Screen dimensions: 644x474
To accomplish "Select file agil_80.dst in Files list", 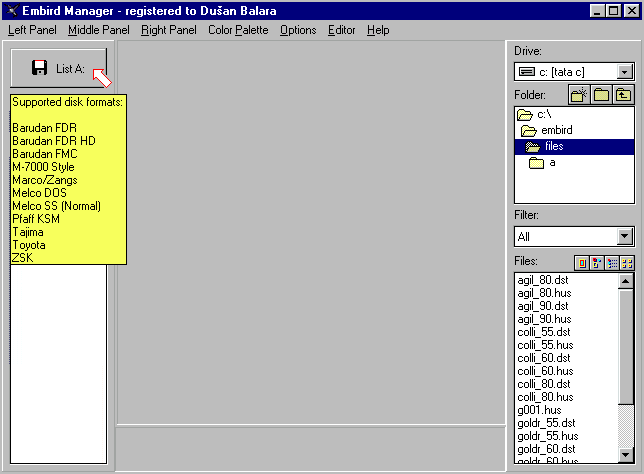I will pos(543,280).
